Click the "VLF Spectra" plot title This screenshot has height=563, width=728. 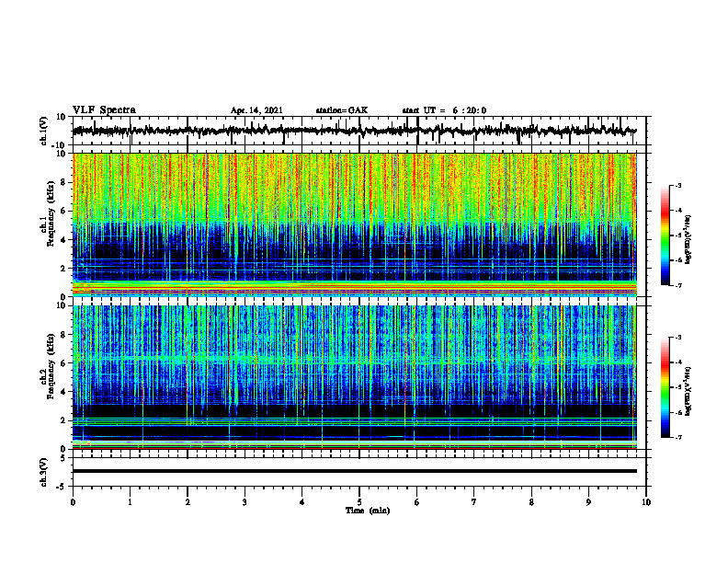(104, 110)
